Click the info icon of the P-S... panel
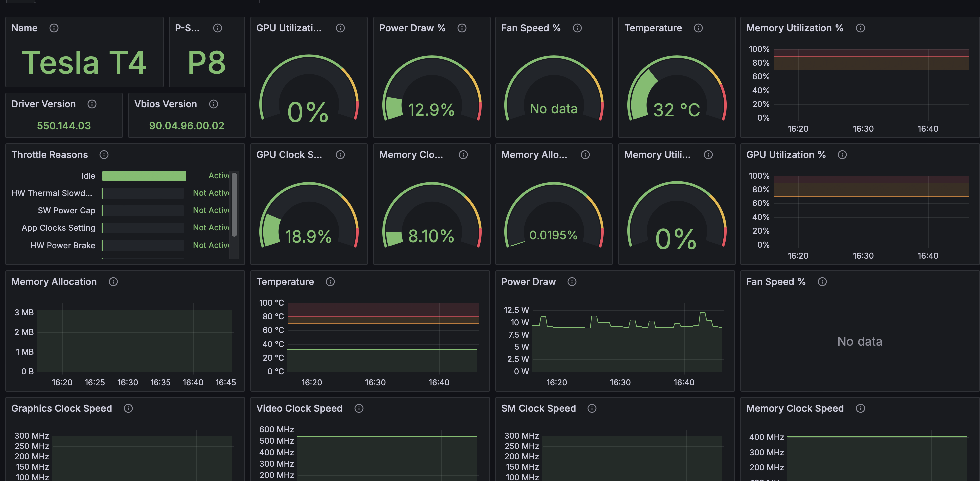 [218, 28]
